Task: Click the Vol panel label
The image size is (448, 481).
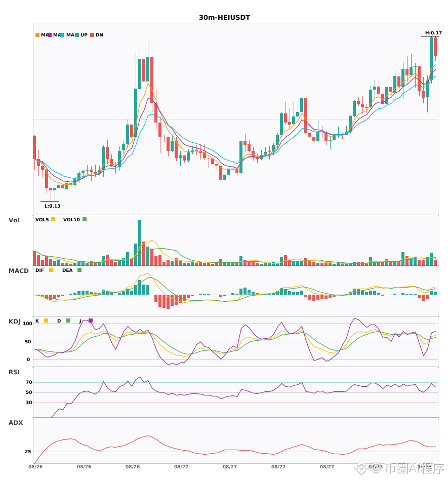Action: 14,220
